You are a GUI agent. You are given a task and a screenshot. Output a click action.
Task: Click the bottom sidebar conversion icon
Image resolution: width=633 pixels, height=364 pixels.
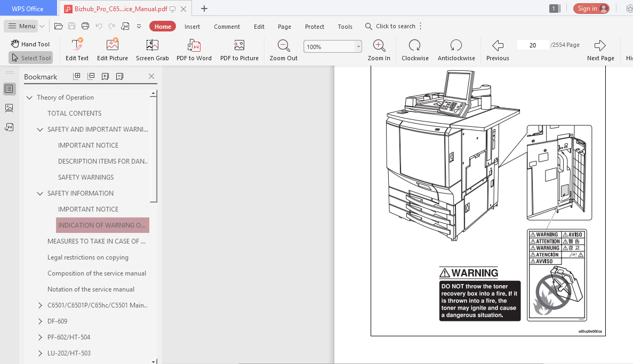9,127
